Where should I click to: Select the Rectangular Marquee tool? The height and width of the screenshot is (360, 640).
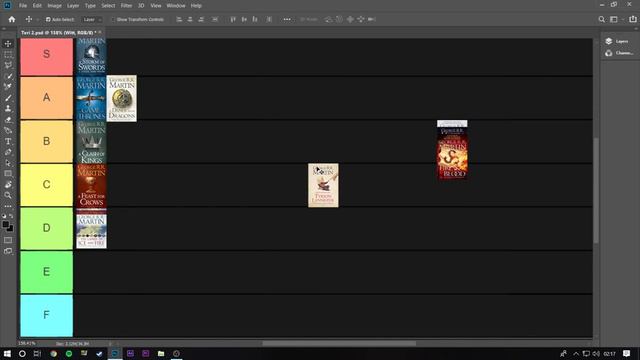(8, 54)
